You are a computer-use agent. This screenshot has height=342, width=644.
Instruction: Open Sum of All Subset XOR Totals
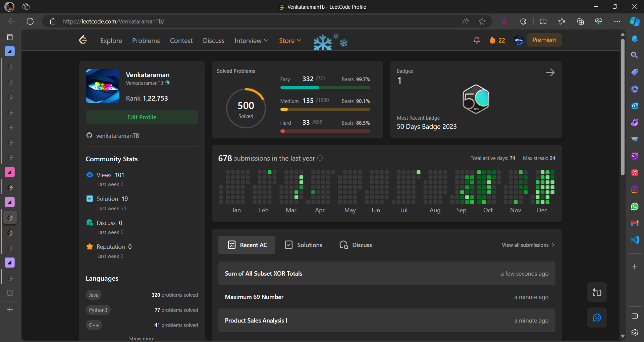[x=387, y=273]
